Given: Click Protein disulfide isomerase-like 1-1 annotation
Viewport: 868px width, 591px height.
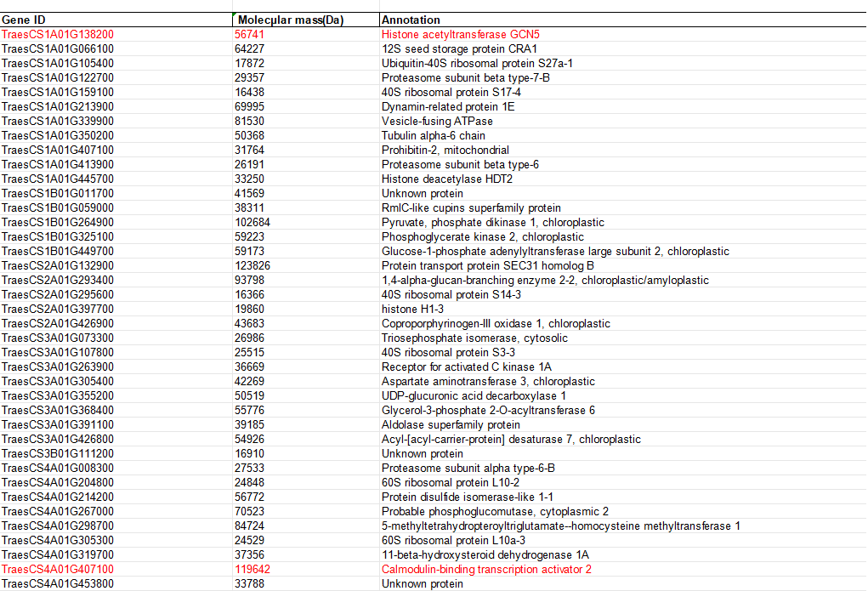Looking at the screenshot, I should point(468,497).
